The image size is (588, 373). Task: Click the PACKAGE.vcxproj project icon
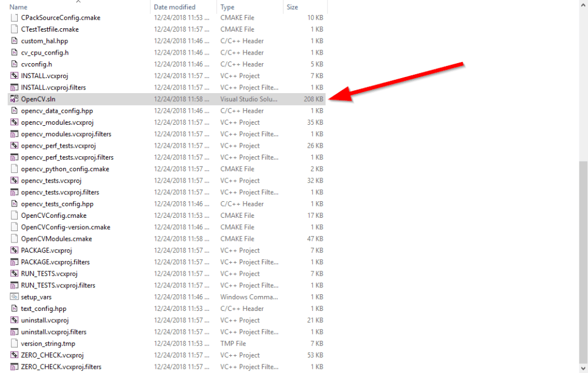[14, 250]
